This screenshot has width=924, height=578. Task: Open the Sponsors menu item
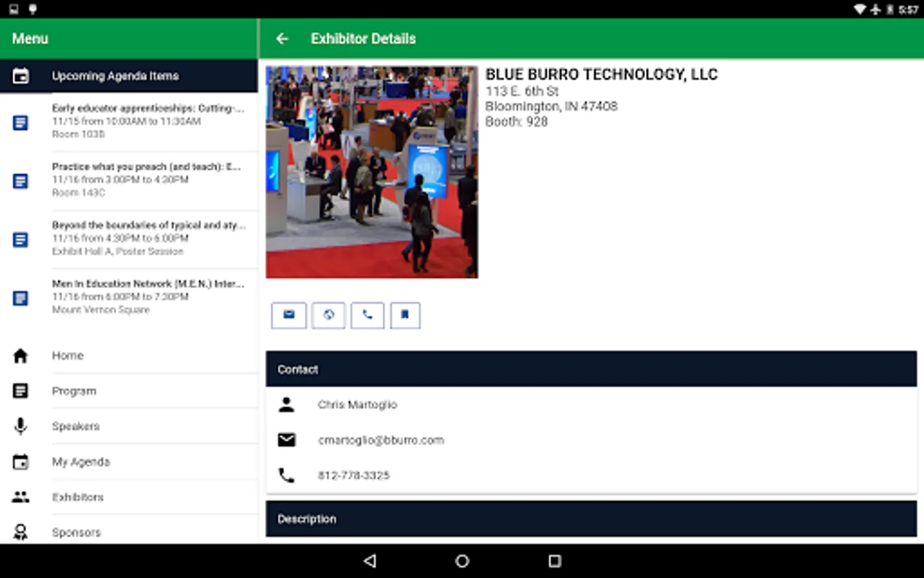click(129, 530)
